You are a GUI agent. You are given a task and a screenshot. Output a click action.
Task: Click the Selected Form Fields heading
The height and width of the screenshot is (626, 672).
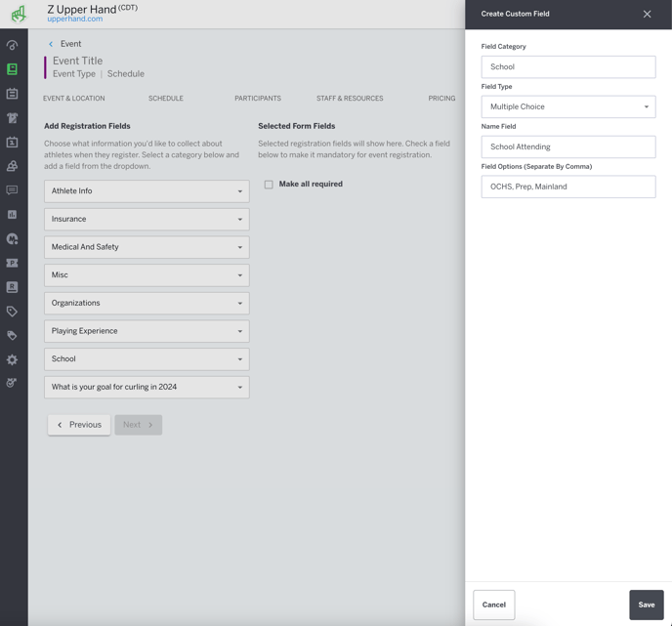(x=297, y=126)
